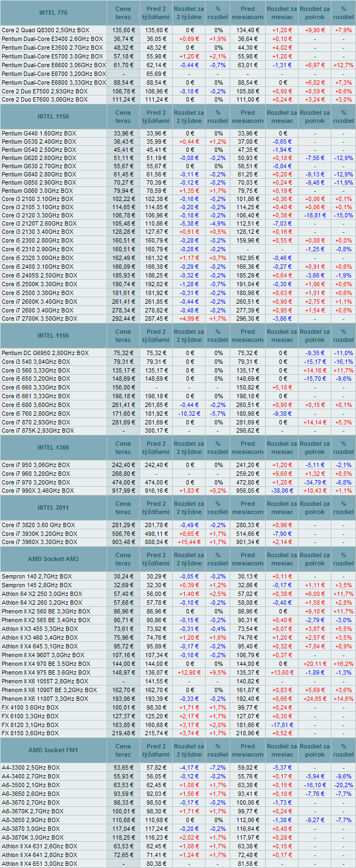This screenshot has height=868, width=356.
Task: Select the -20,2% value in the A6-3500 row
Action: pos(343,785)
